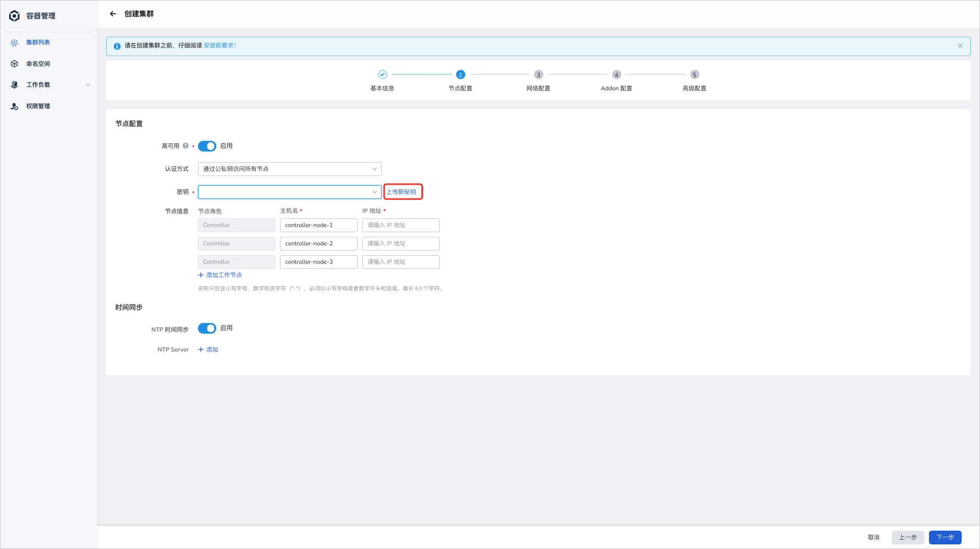Screen dimensions: 980x549
Task: Click step 3 circle for 网络配置
Action: [538, 74]
